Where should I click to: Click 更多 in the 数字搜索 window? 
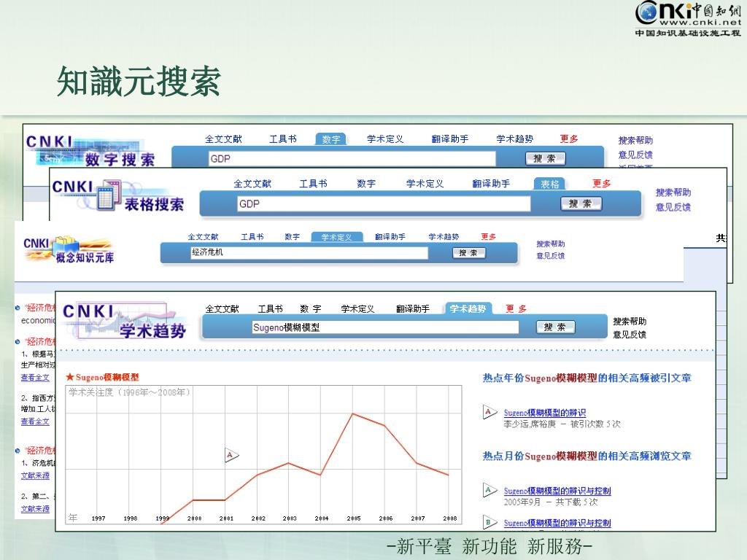point(569,139)
